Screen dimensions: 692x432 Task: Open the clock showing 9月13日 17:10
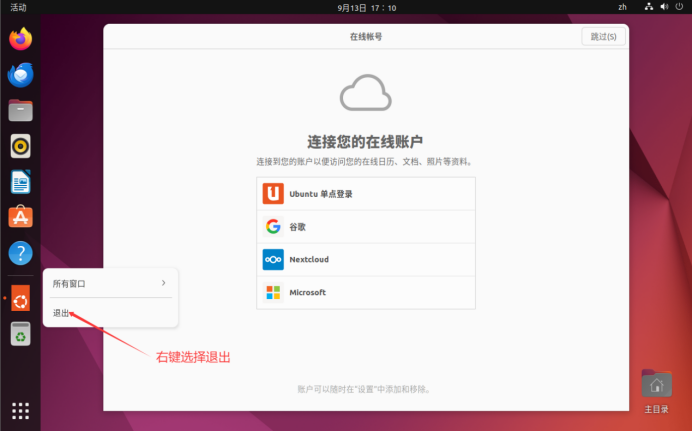[x=367, y=8]
